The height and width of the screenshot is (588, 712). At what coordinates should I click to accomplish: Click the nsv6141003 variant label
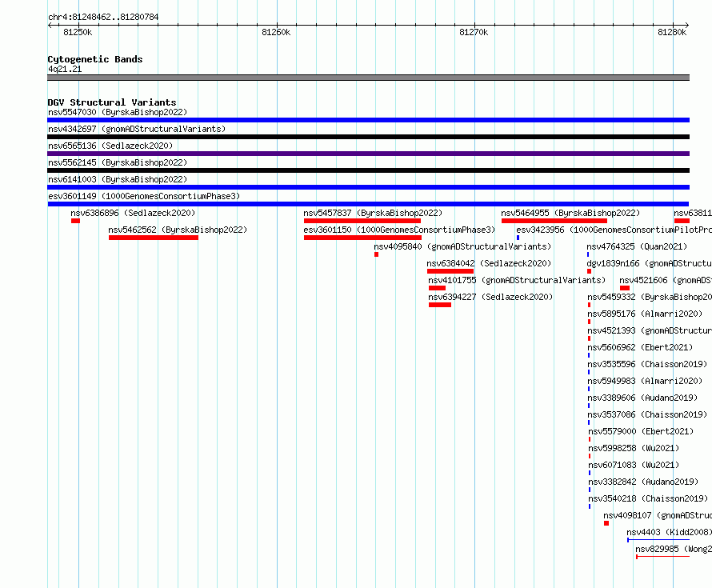[x=118, y=179]
